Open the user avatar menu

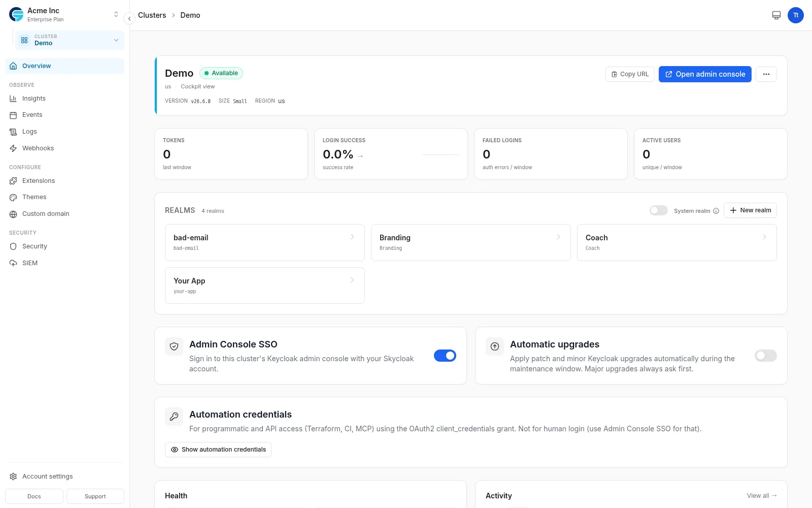(x=796, y=15)
